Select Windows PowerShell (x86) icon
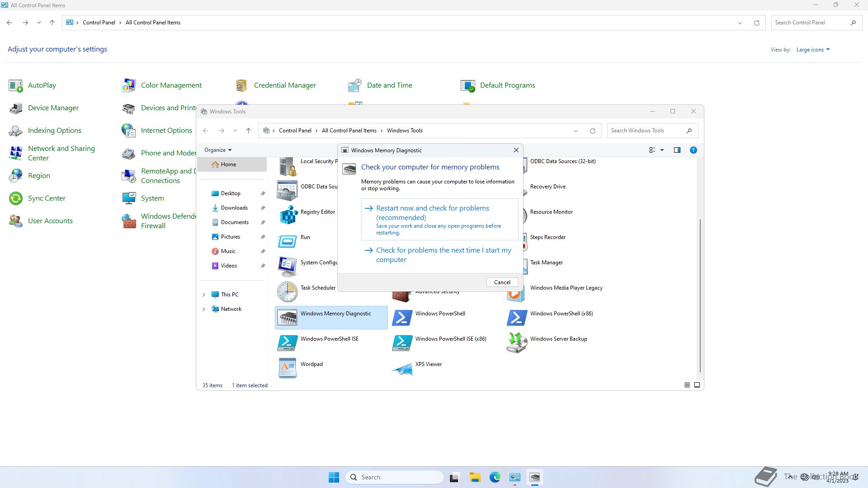The width and height of the screenshot is (868, 488). tap(517, 318)
